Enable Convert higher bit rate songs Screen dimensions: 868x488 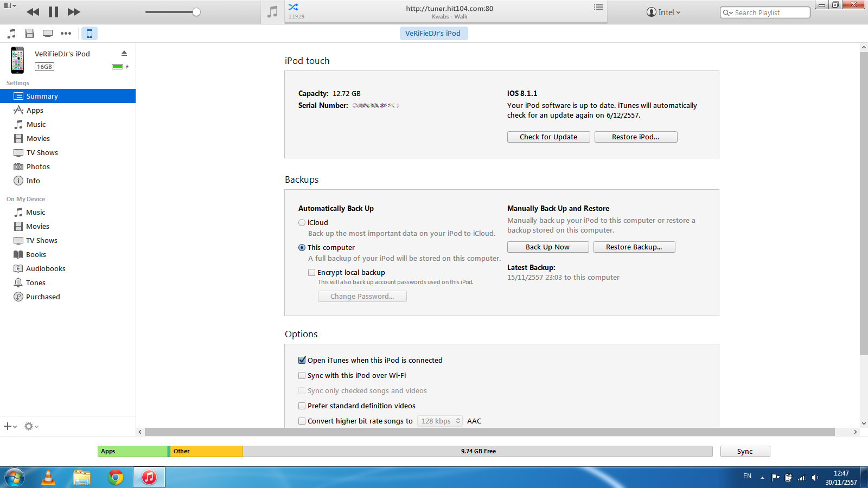[x=302, y=421]
